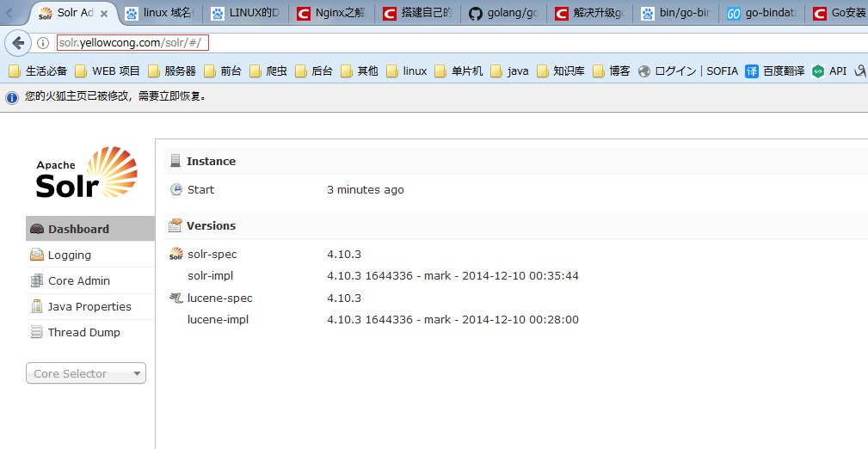The width and height of the screenshot is (868, 449).
Task: Switch to the bin/go-bin tab
Action: [676, 13]
